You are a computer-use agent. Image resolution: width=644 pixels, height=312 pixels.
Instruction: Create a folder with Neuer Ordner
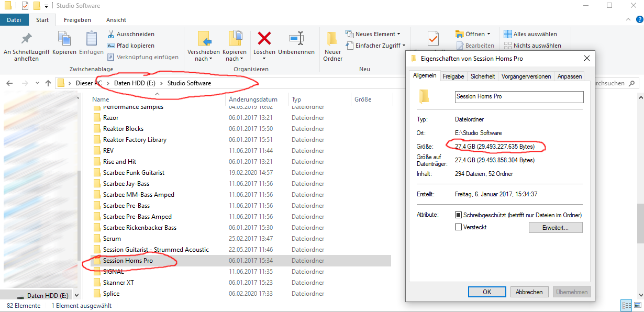point(332,47)
